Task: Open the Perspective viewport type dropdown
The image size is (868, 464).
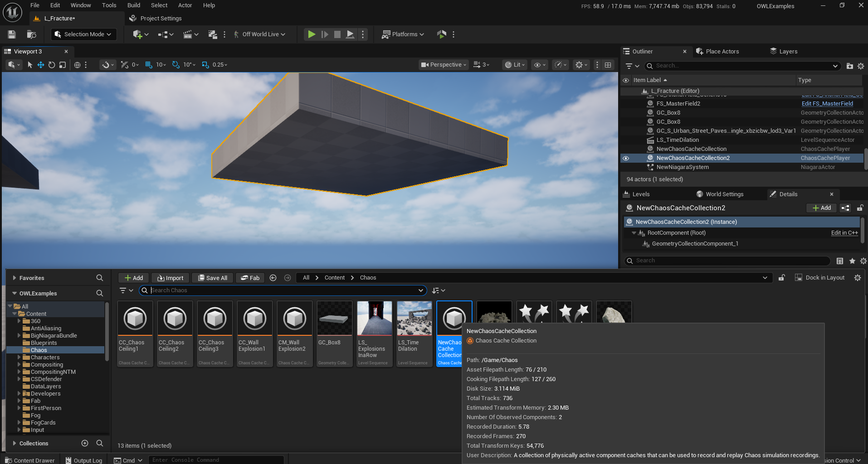Action: pyautogui.click(x=444, y=65)
